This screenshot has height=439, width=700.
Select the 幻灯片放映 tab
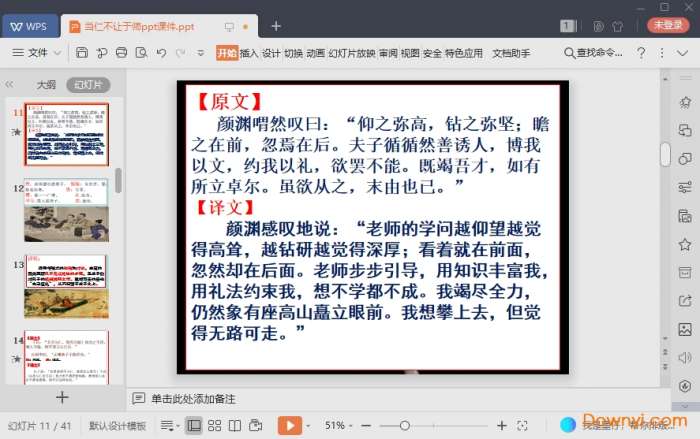point(352,53)
